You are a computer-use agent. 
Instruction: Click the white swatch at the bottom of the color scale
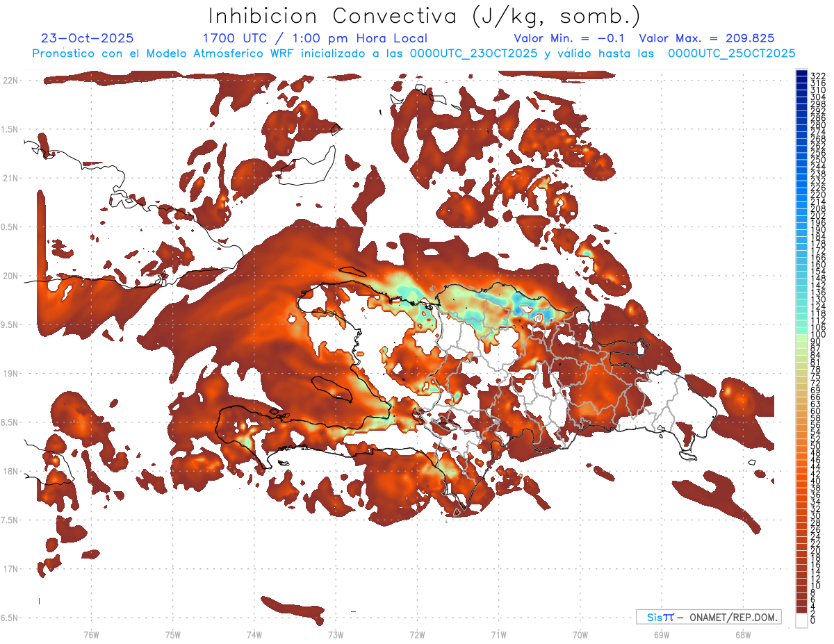pos(801,622)
